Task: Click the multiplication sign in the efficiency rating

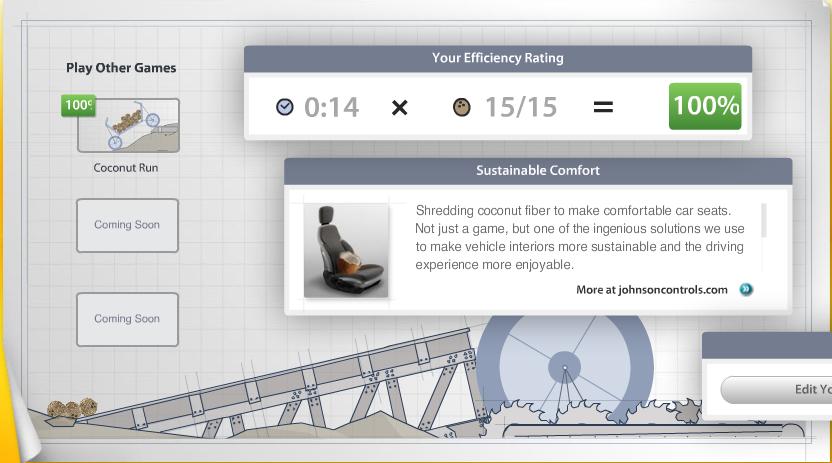Action: click(399, 107)
